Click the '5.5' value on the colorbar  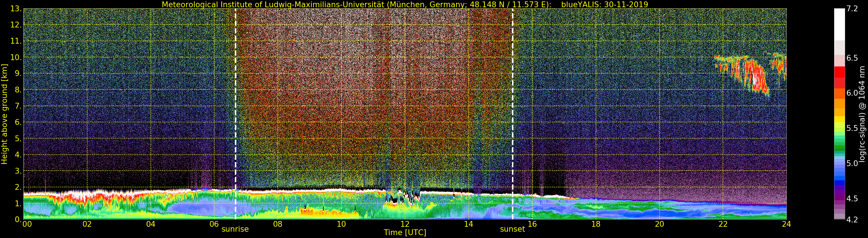point(852,128)
